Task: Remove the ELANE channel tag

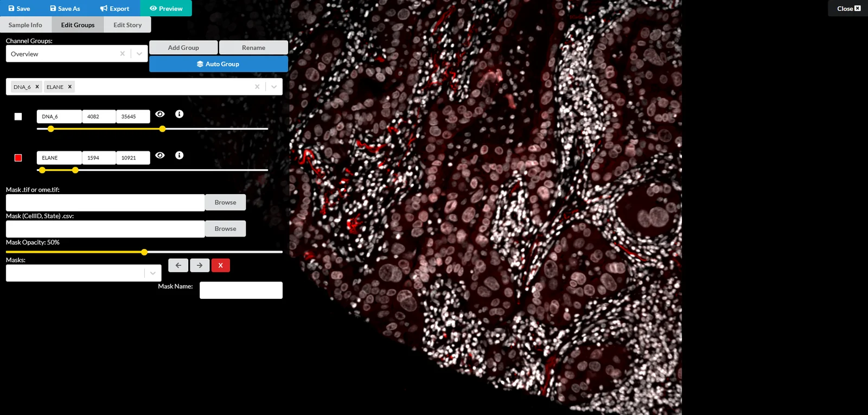Action: point(70,87)
